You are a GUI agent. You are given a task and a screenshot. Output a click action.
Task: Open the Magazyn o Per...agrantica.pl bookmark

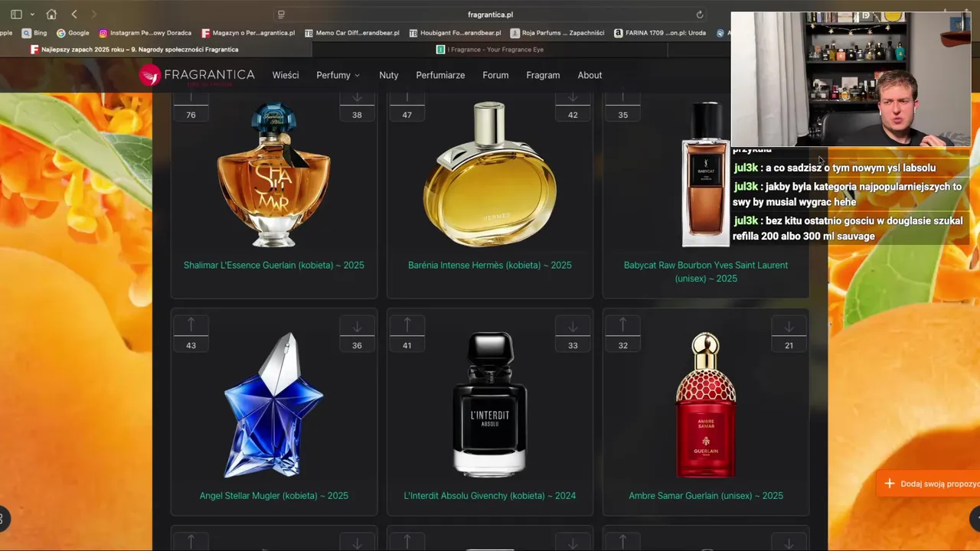248,33
